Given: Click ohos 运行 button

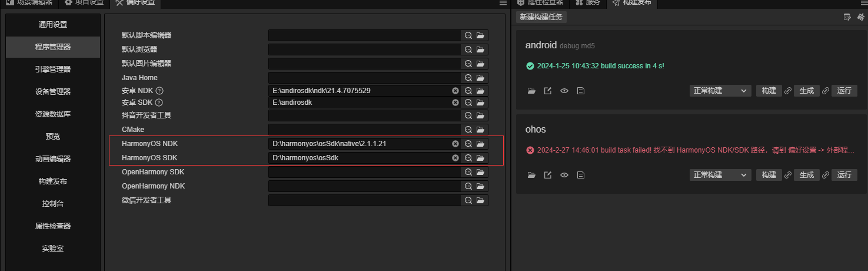Looking at the screenshot, I should point(844,175).
